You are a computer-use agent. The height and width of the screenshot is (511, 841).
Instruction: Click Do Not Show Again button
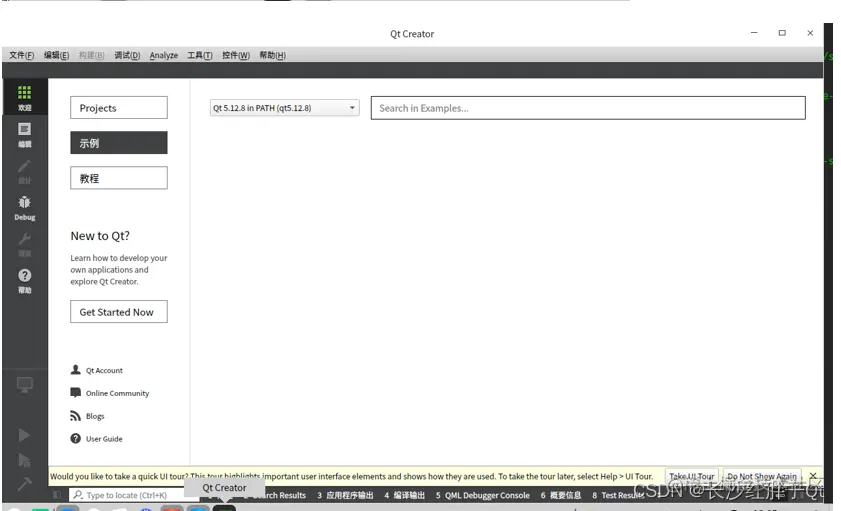(x=762, y=476)
